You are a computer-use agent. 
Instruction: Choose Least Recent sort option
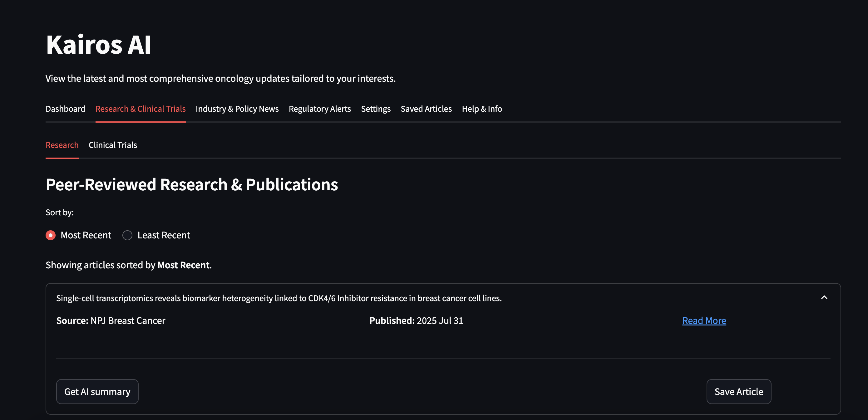pos(156,235)
